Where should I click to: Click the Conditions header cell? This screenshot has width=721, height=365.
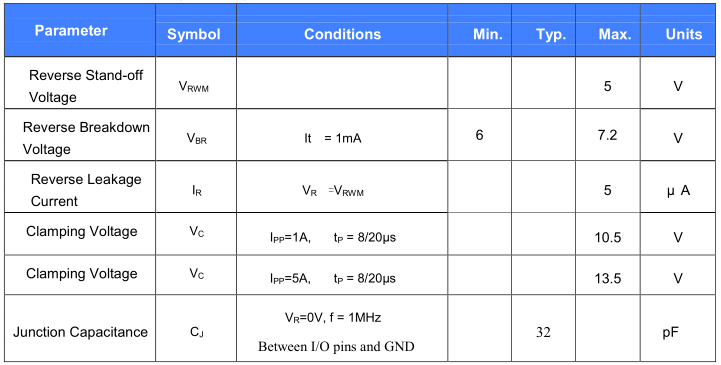point(342,30)
